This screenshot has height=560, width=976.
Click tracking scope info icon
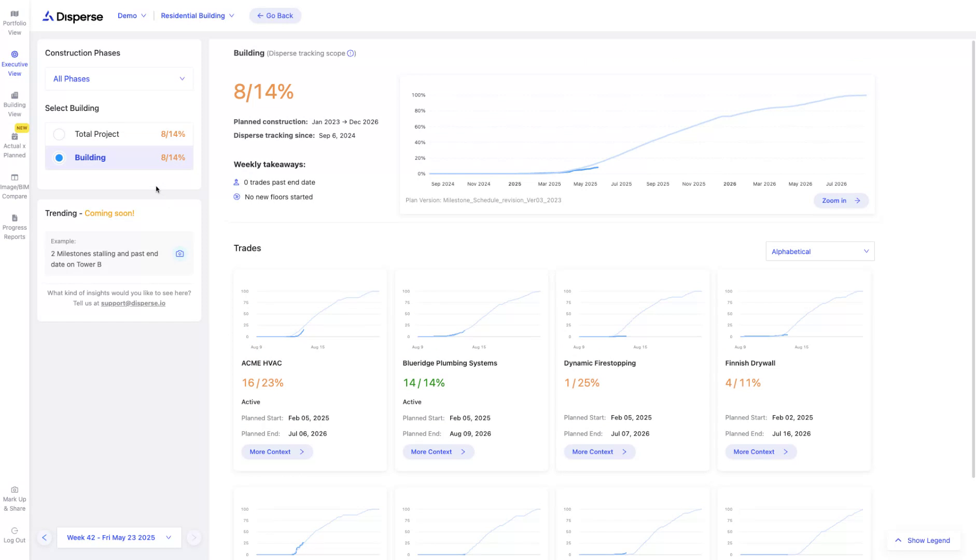click(x=351, y=53)
